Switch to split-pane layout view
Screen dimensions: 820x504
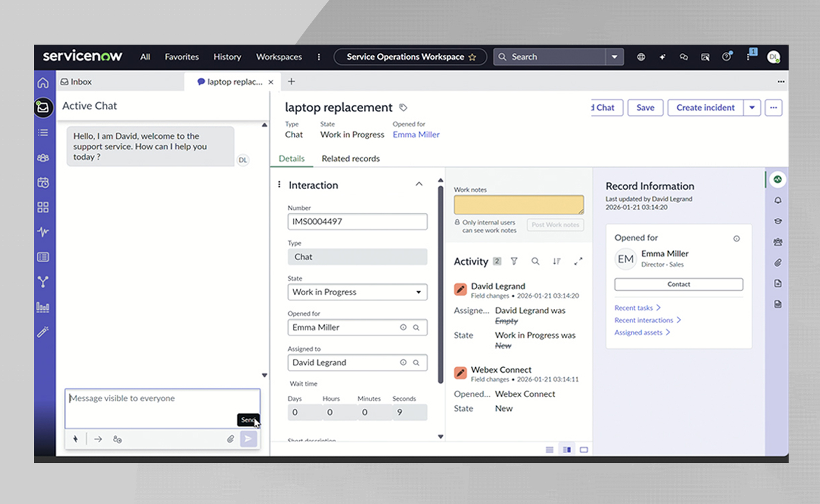coord(567,450)
